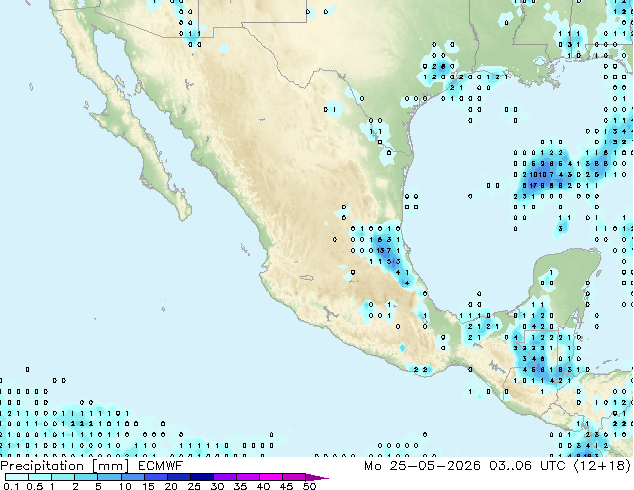Image resolution: width=634 pixels, height=490 pixels.
Task: Click the time range "03..06"
Action: (x=510, y=466)
